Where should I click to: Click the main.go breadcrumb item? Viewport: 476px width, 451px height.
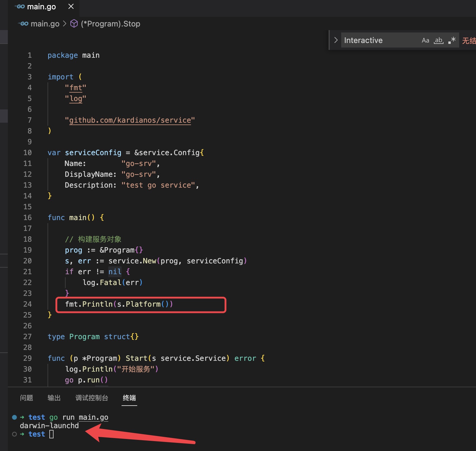click(x=45, y=24)
